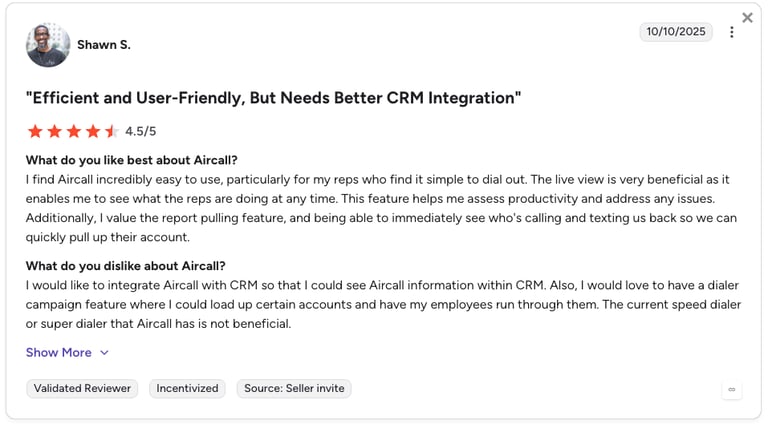Open Shawn S.'s profile photo

(48, 45)
